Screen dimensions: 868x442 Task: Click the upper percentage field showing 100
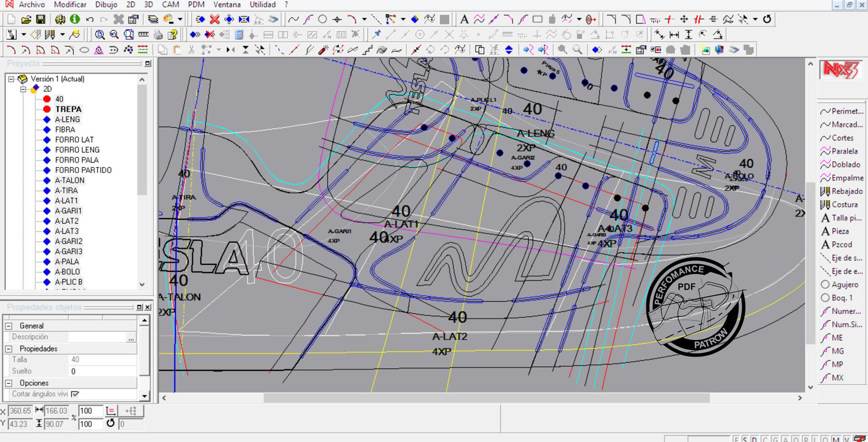coord(90,411)
